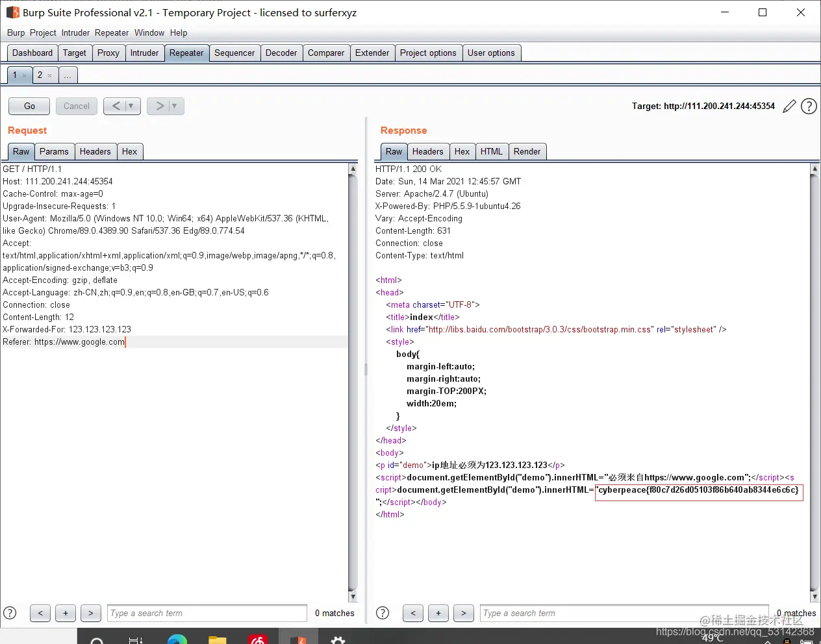Open the Request Headers tab
821x644 pixels.
95,152
